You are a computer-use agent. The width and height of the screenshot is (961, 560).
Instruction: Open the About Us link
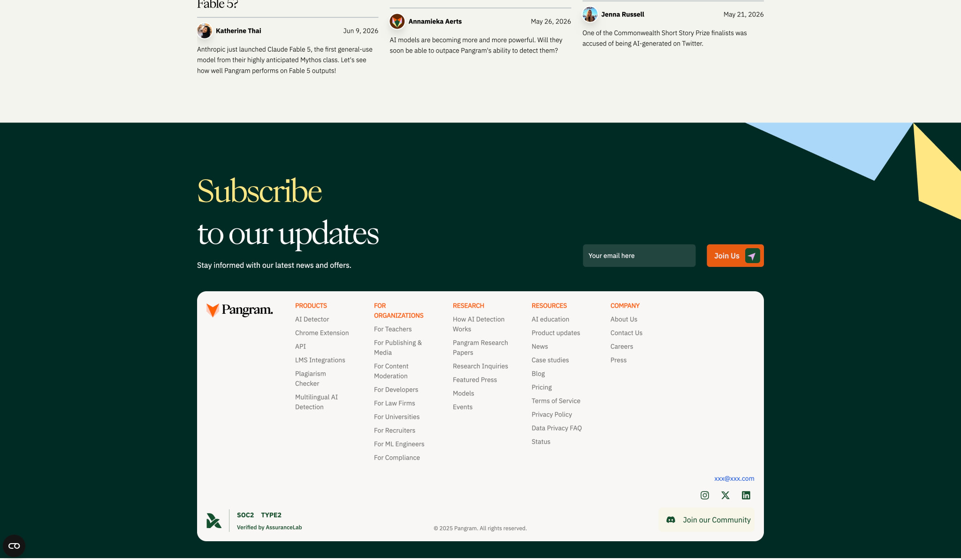point(624,319)
